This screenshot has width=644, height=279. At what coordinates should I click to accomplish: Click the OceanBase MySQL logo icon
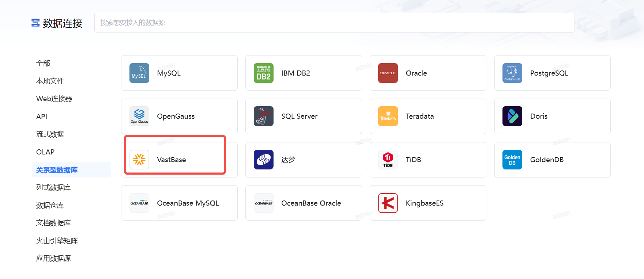coord(139,203)
